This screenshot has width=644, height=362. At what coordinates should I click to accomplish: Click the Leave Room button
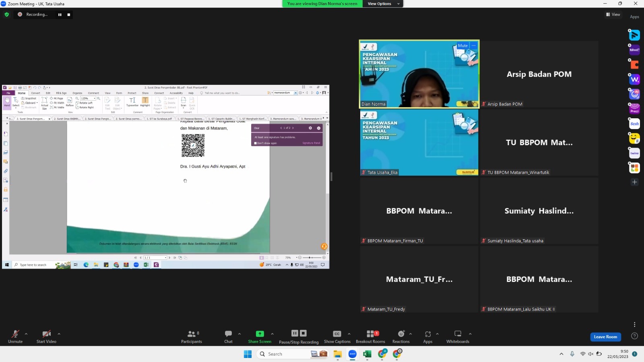pos(605,337)
